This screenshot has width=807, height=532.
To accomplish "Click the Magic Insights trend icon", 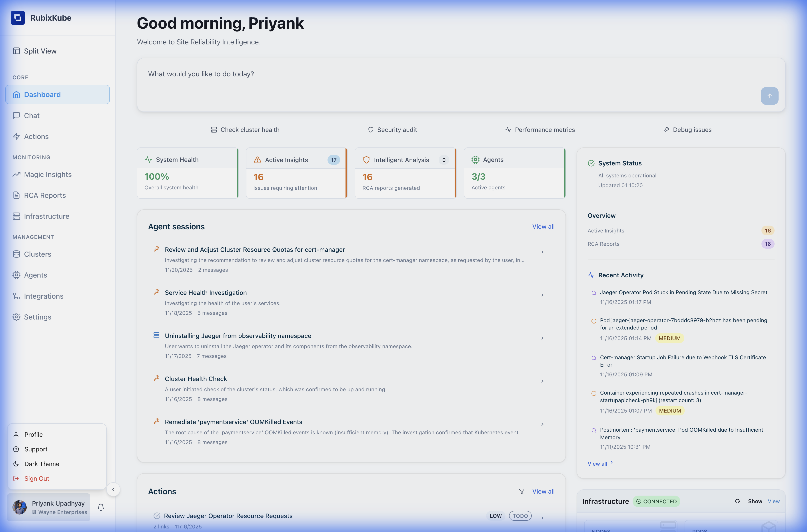I will click(16, 174).
